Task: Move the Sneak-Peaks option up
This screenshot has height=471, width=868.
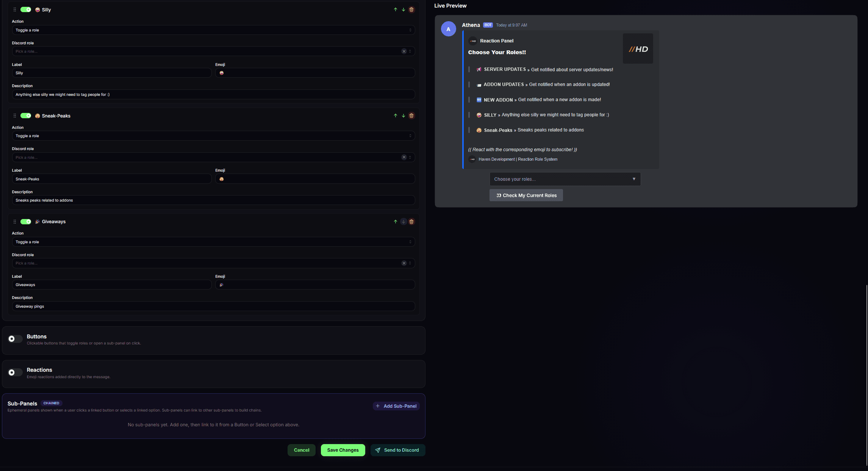Action: (x=395, y=116)
